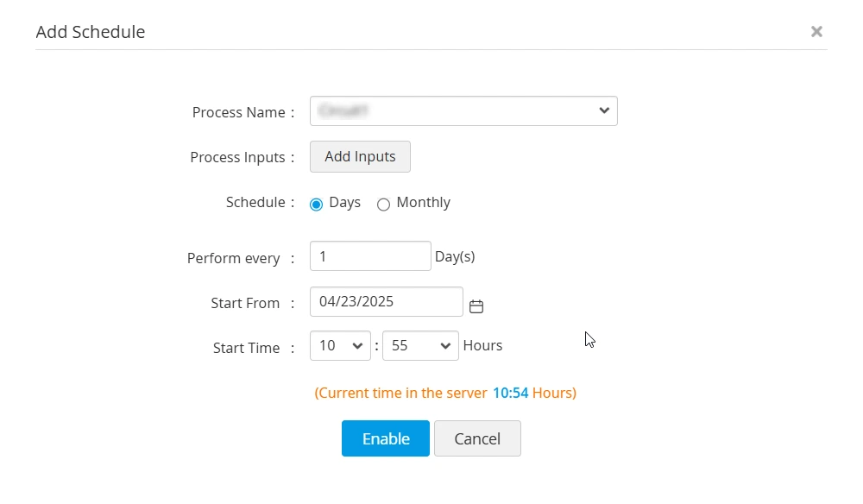Select the Days schedule option
This screenshot has height=504, width=863.
(317, 205)
